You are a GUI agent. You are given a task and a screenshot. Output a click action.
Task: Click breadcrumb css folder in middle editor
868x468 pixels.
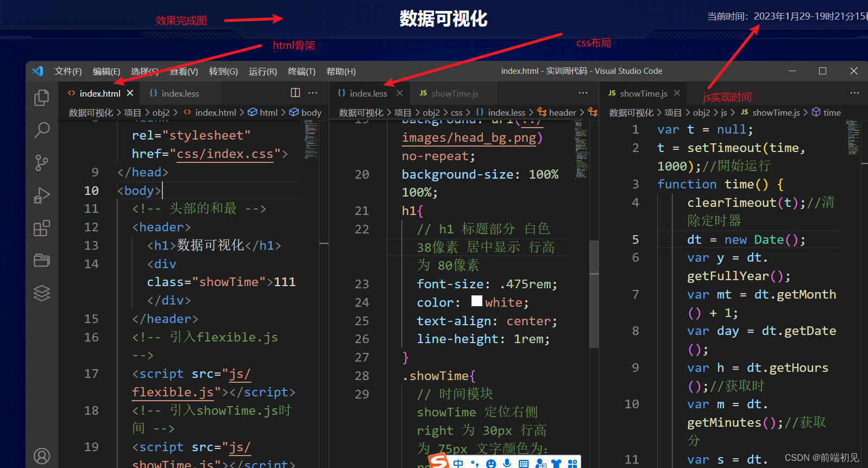(456, 112)
